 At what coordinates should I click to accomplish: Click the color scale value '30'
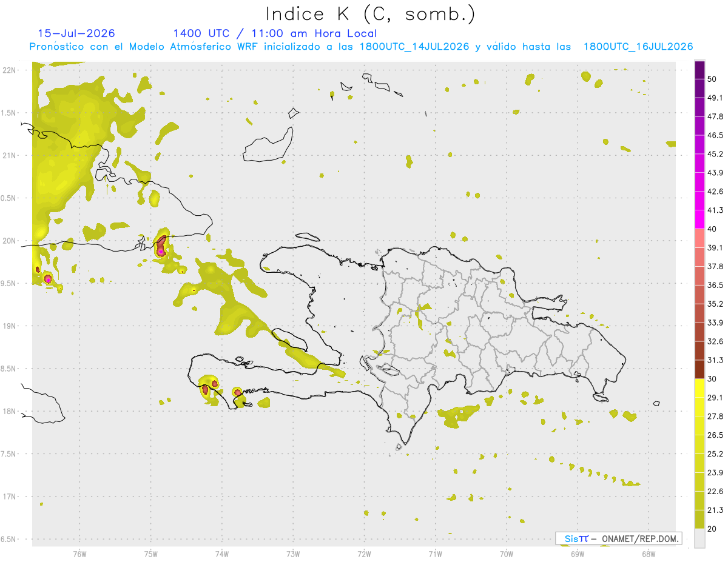pyautogui.click(x=712, y=379)
